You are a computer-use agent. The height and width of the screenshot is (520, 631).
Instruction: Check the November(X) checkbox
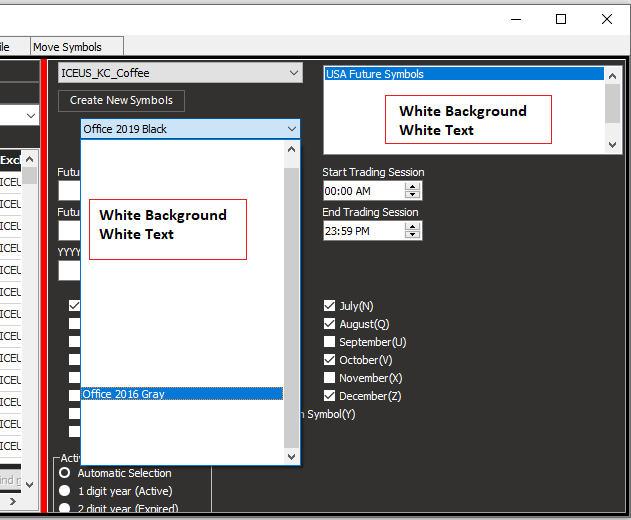tap(329, 378)
